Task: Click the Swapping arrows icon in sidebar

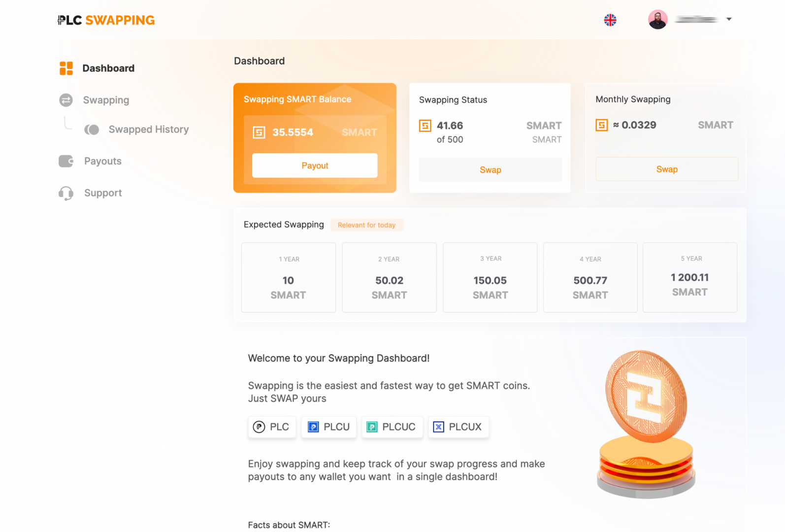Action: tap(66, 100)
